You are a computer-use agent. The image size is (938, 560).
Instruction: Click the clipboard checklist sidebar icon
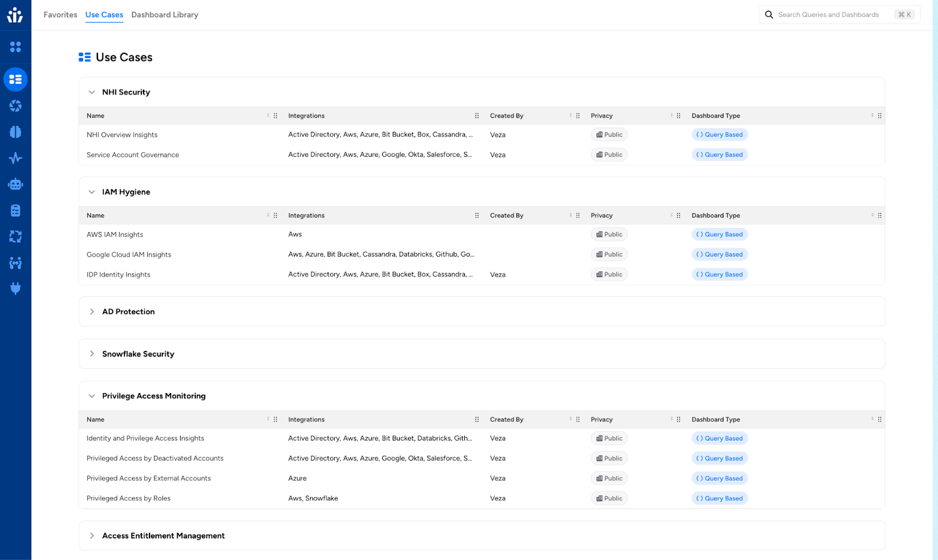(x=15, y=210)
